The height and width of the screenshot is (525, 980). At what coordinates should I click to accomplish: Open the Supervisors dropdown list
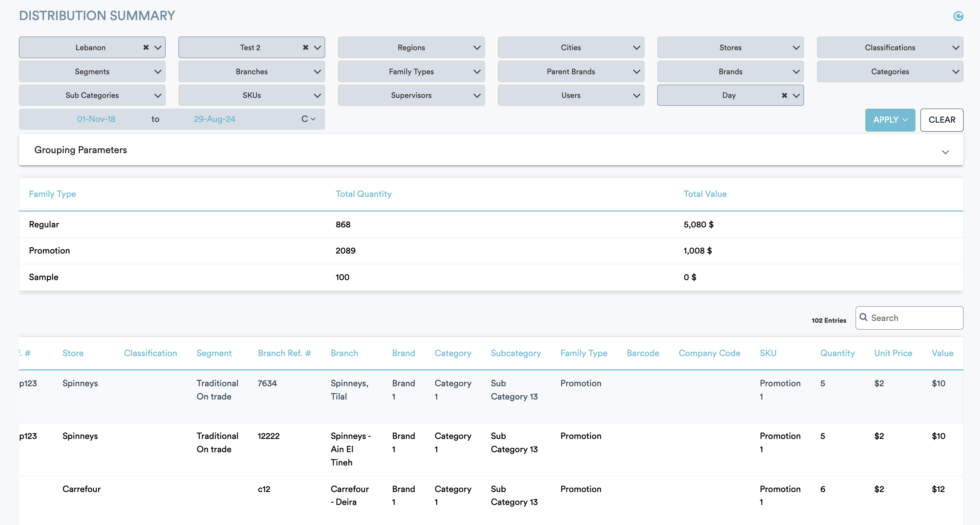coord(411,95)
